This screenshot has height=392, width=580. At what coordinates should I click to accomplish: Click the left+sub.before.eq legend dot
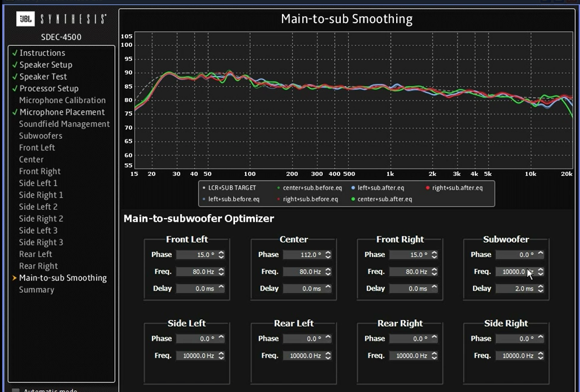pyautogui.click(x=204, y=199)
